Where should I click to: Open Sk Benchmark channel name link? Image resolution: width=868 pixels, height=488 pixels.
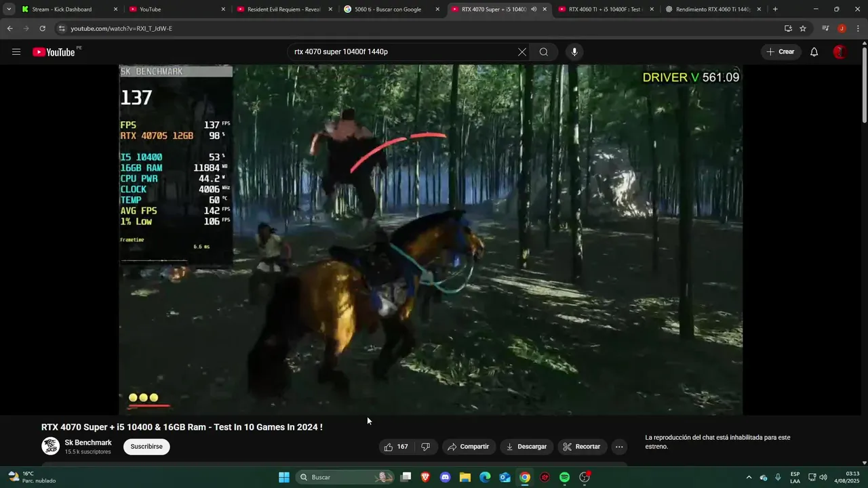[88, 443]
